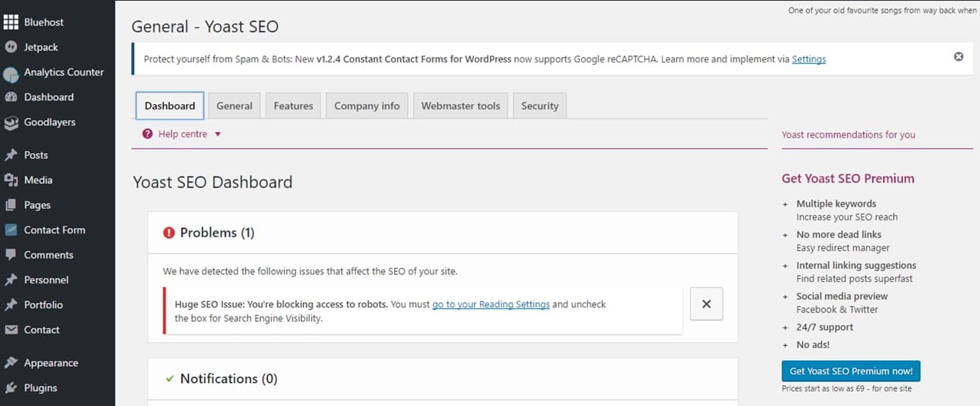The width and height of the screenshot is (980, 406).
Task: Click the Comments bubble icon
Action: click(x=11, y=255)
